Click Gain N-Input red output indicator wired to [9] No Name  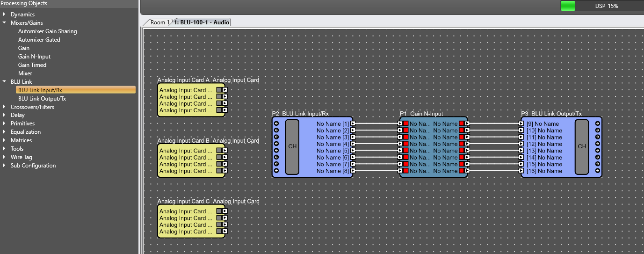462,124
